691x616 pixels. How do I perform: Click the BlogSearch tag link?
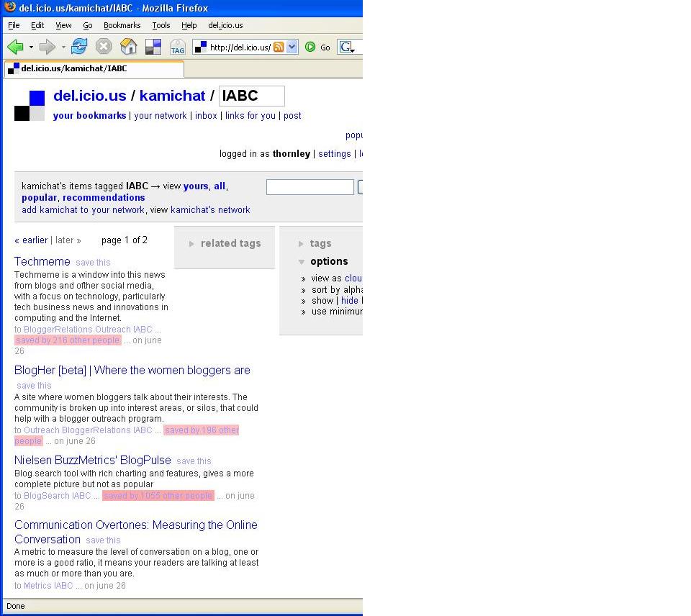(x=46, y=496)
